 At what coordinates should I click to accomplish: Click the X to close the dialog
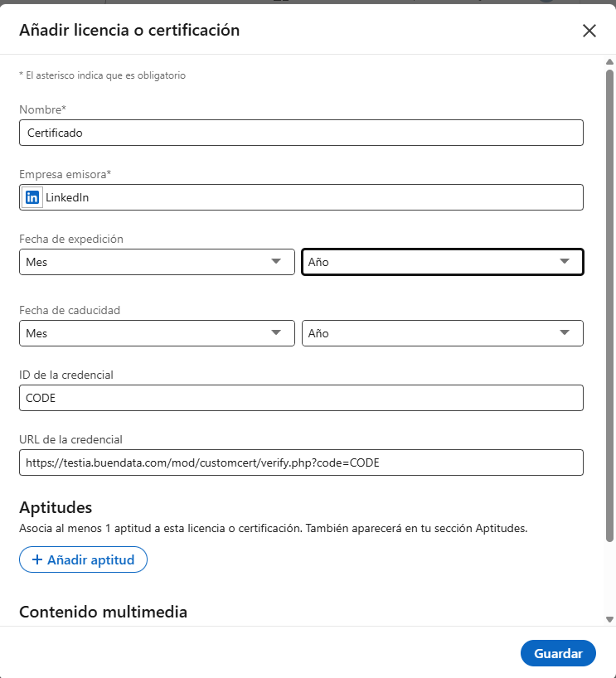coord(589,30)
